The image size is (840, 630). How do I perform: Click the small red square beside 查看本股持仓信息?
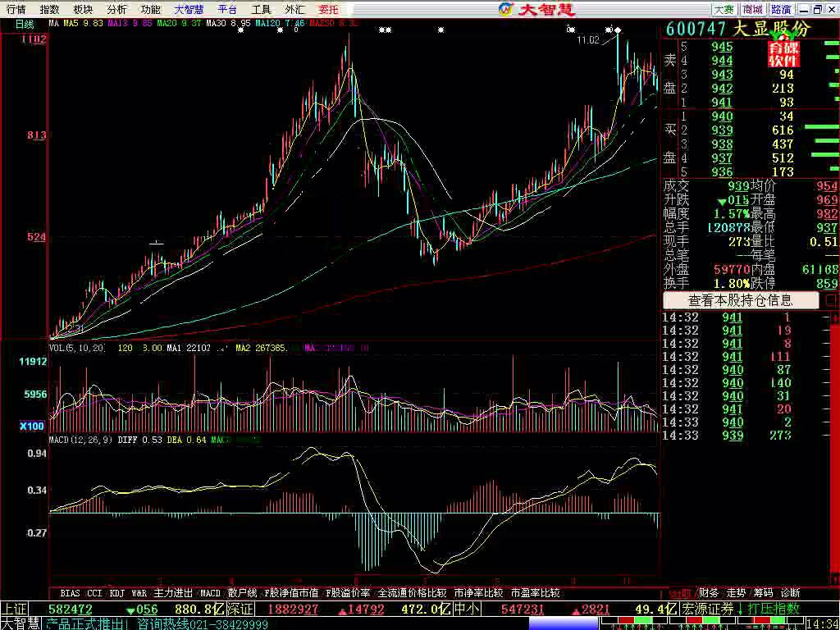point(832,300)
